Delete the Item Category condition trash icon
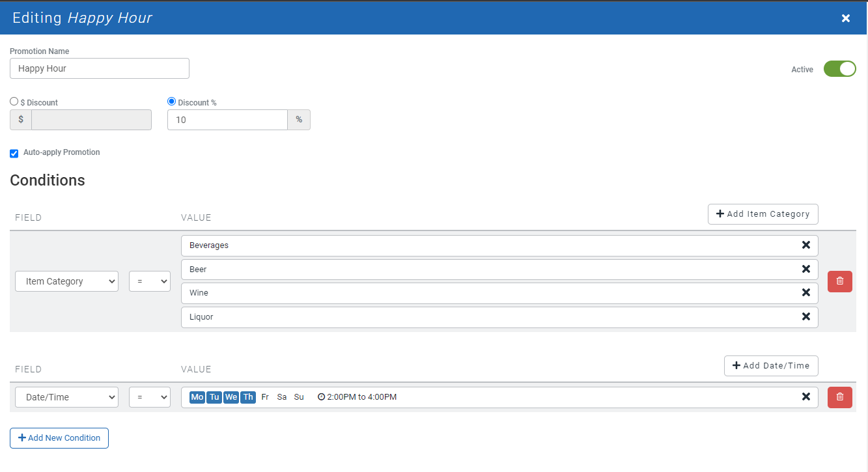868x472 pixels. (839, 281)
